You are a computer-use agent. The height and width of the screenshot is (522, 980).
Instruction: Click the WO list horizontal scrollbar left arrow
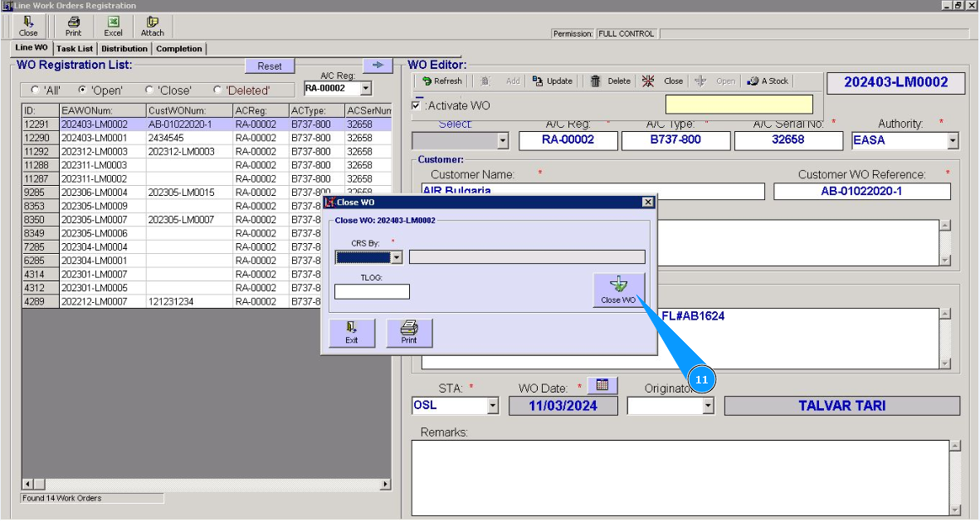27,485
